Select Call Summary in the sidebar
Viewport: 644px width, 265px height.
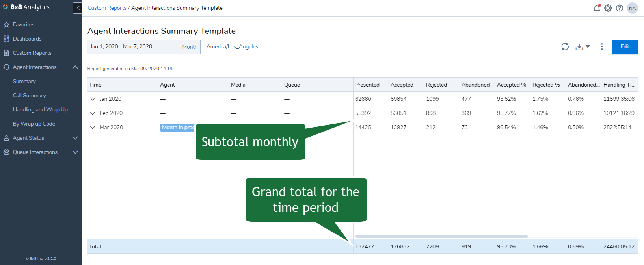coord(29,95)
